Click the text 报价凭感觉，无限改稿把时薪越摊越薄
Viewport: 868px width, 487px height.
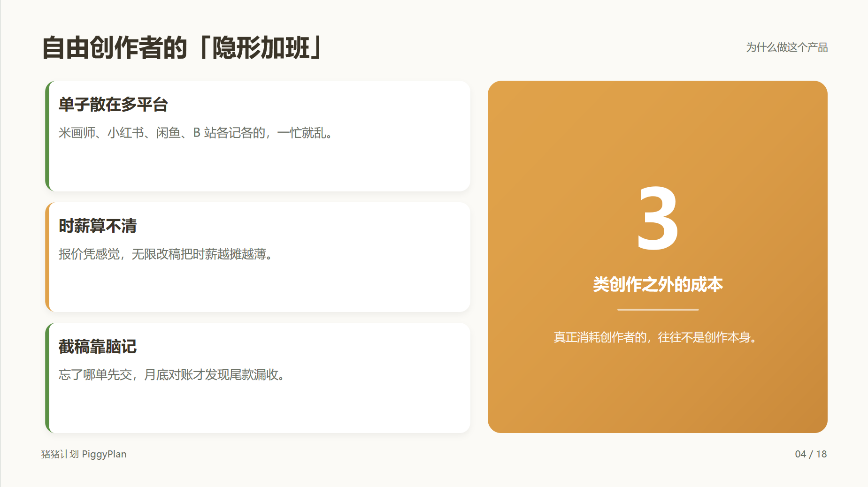pyautogui.click(x=162, y=254)
